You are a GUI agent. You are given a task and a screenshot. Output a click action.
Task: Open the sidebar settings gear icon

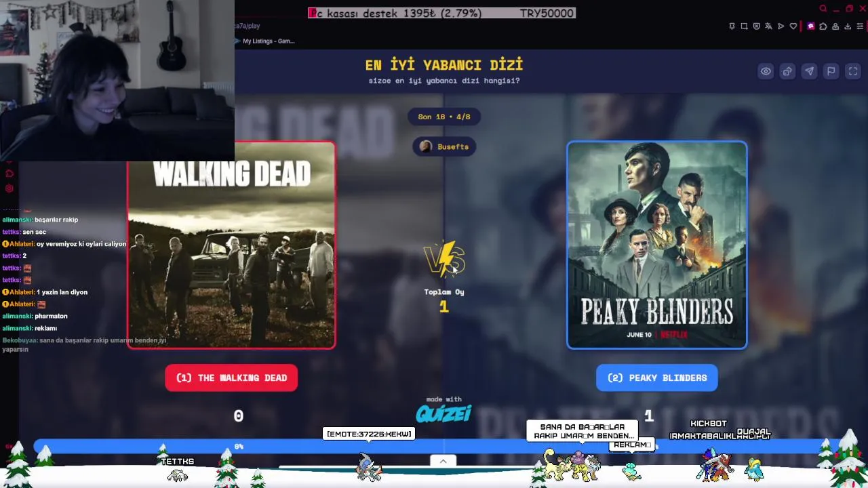[9, 188]
